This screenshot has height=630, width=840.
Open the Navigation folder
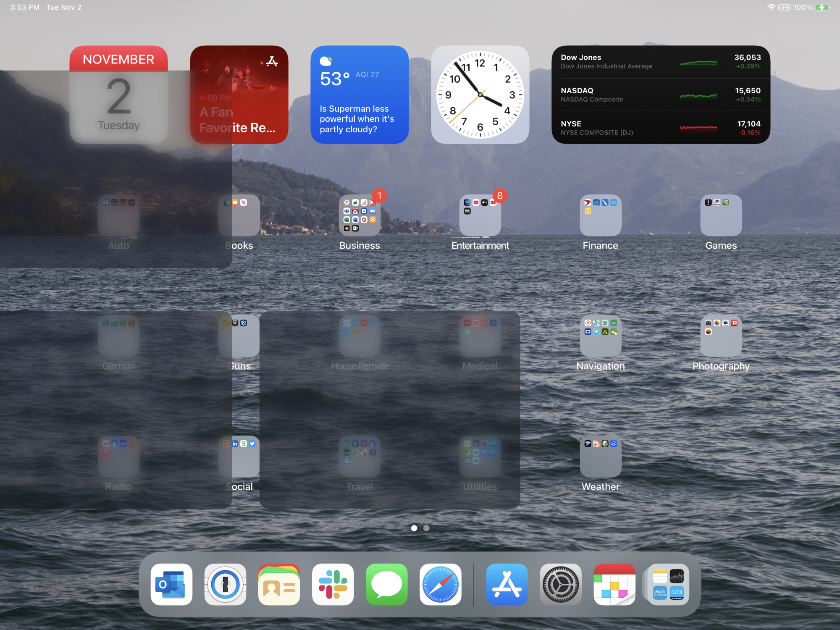pyautogui.click(x=601, y=336)
